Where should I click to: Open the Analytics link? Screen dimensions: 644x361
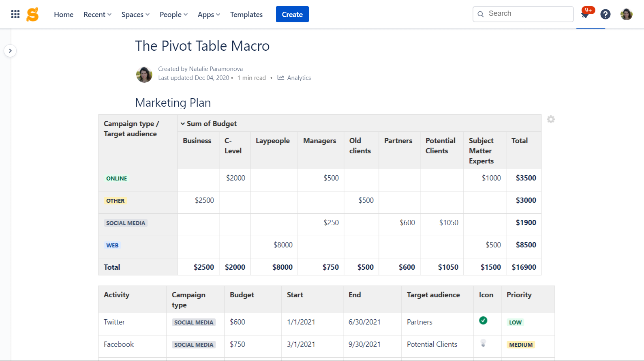tap(299, 78)
